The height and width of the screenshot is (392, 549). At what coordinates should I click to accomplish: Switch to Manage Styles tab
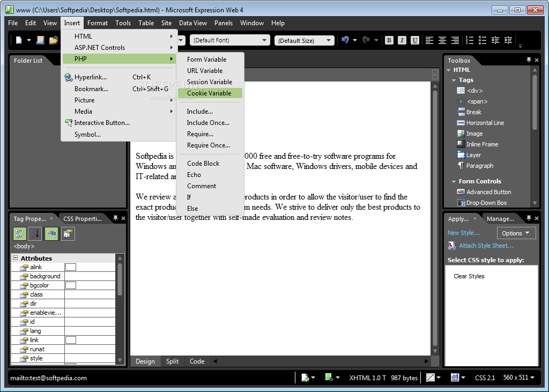500,219
